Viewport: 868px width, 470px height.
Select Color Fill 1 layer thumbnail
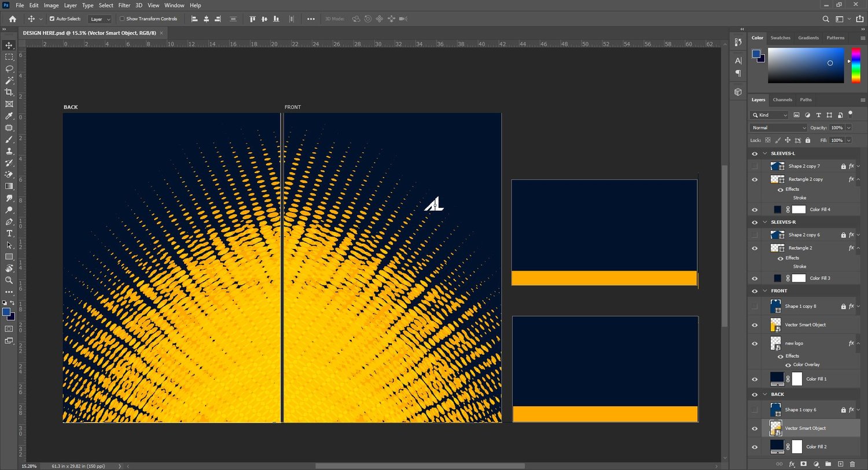(777, 379)
